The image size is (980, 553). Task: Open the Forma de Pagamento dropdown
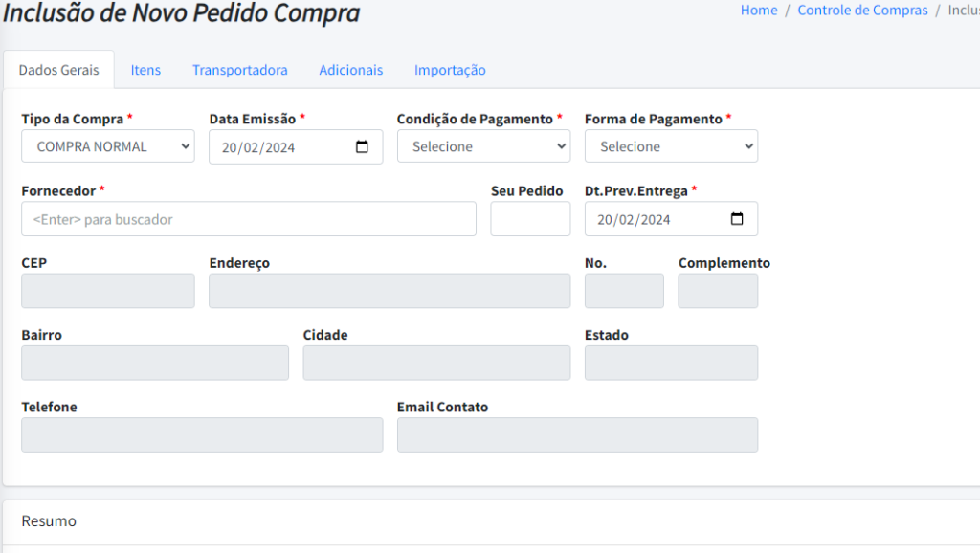pos(671,146)
